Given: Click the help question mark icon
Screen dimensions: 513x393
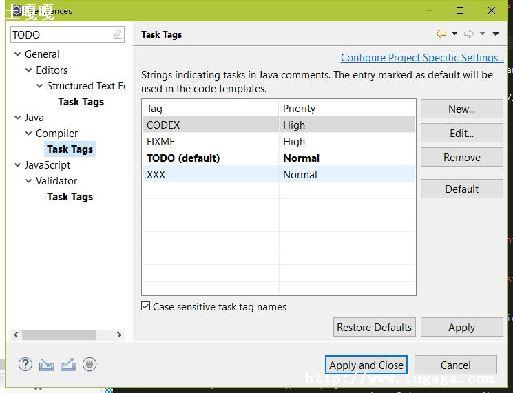Looking at the screenshot, I should [x=25, y=364].
